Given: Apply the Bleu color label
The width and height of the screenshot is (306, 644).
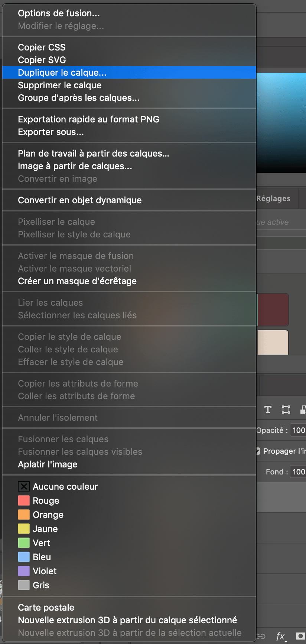Looking at the screenshot, I should click(42, 557).
